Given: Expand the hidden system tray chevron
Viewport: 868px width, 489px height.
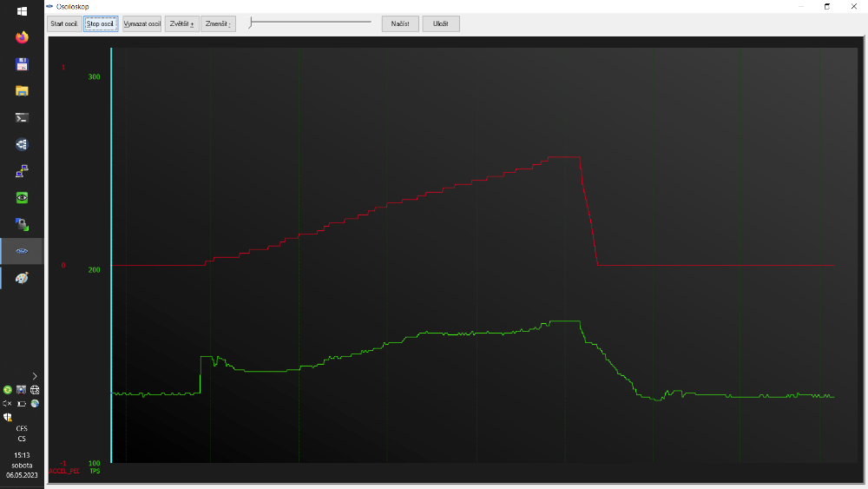Looking at the screenshot, I should tap(34, 376).
